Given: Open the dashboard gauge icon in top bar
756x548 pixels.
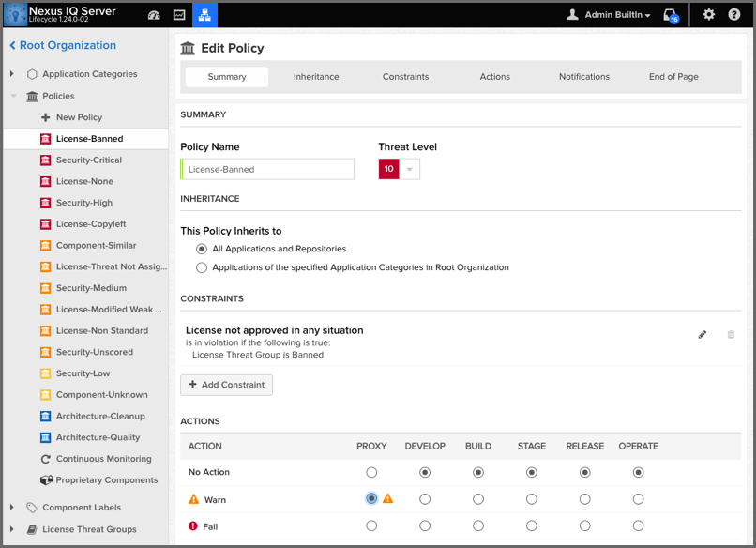Looking at the screenshot, I should (x=155, y=15).
